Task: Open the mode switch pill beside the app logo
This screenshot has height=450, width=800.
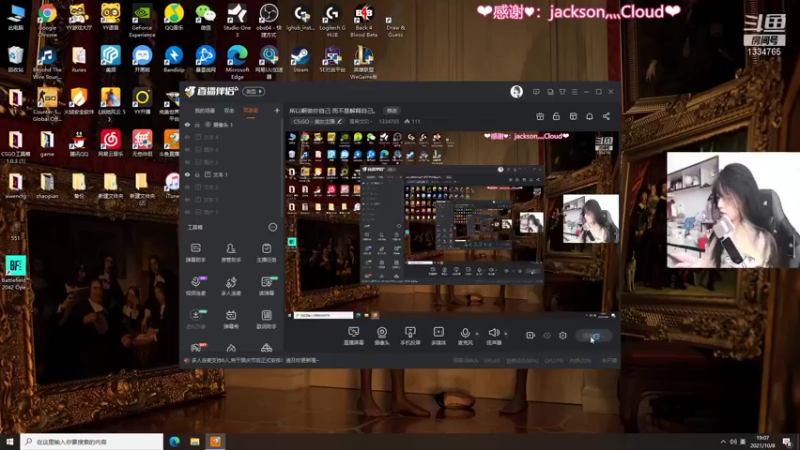Action: [254, 91]
